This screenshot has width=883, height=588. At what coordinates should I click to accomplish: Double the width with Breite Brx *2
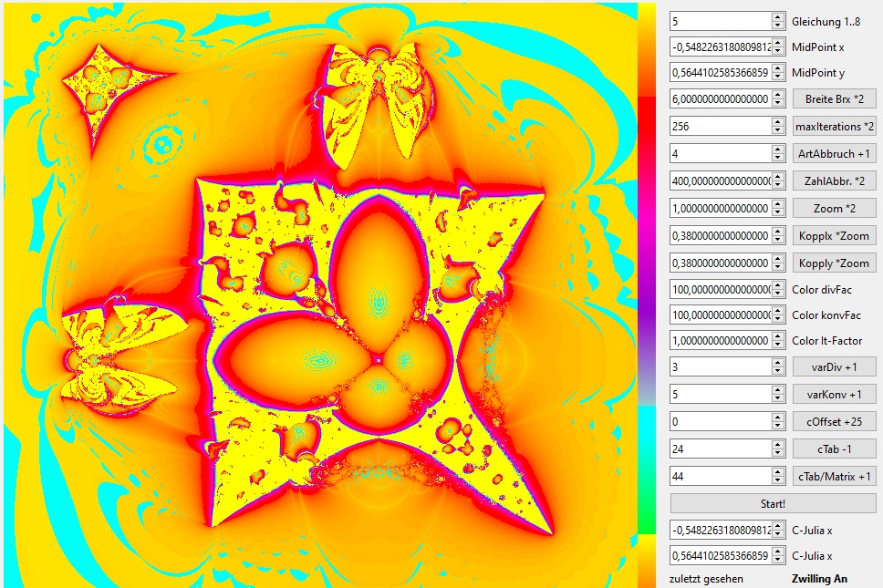(834, 99)
